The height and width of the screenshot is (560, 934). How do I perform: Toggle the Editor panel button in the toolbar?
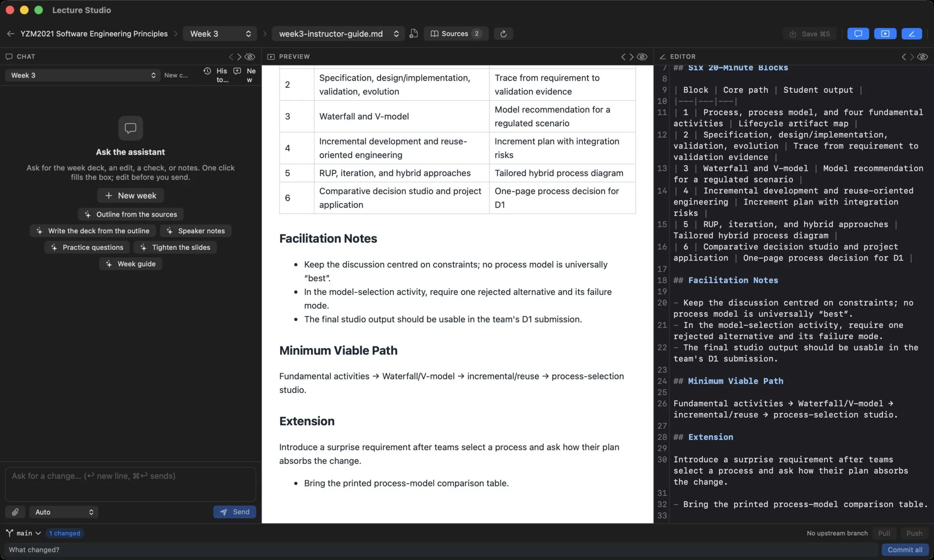point(912,34)
